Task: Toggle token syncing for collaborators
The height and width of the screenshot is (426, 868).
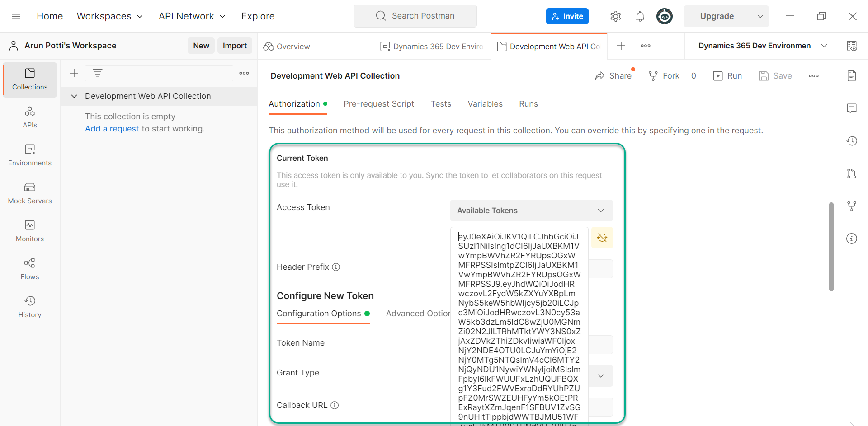Action: point(602,238)
